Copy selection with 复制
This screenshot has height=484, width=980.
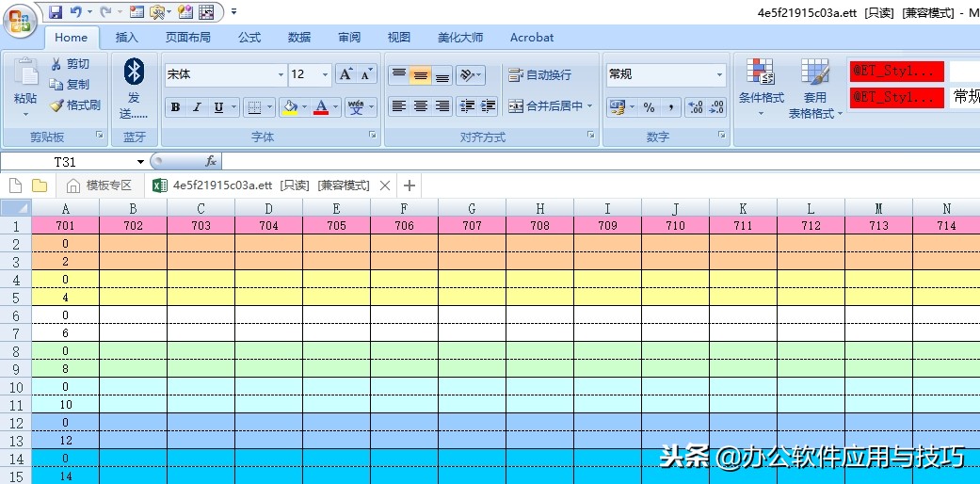pos(70,85)
